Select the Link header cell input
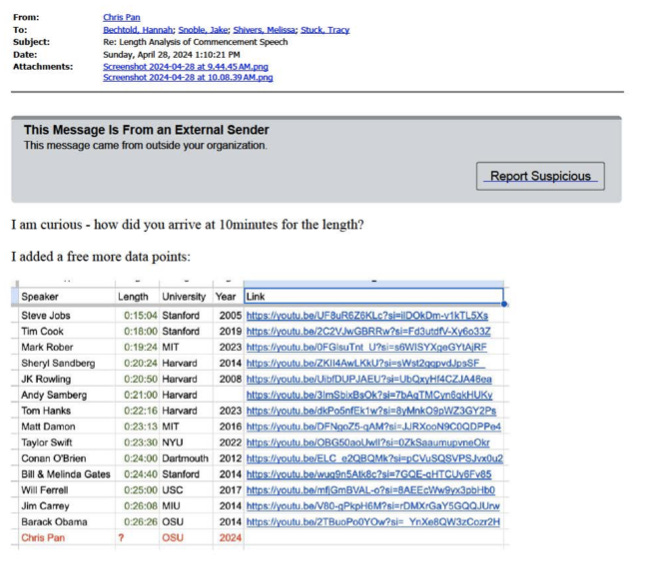This screenshot has width=646, height=569. pos(373,296)
